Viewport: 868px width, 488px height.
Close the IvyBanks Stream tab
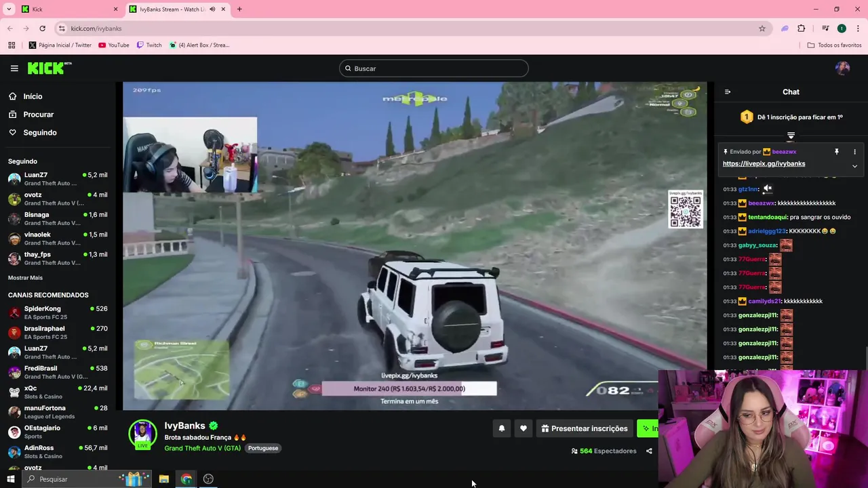pos(223,9)
